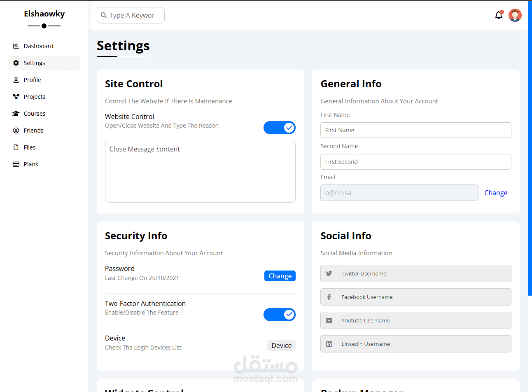The width and height of the screenshot is (532, 392).
Task: Click the blue password Change button
Action: (x=280, y=276)
